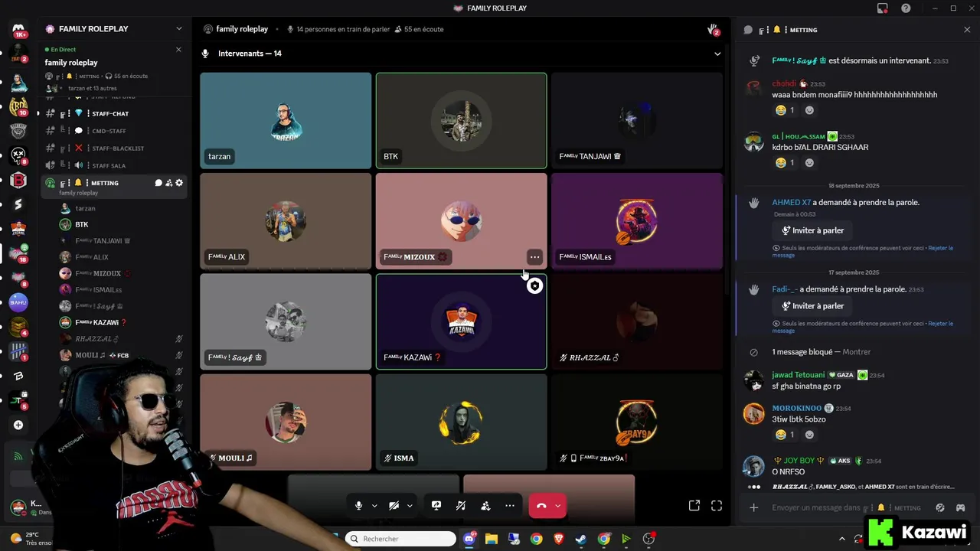Open METTING channel settings gear
The width and height of the screenshot is (980, 551).
[179, 183]
